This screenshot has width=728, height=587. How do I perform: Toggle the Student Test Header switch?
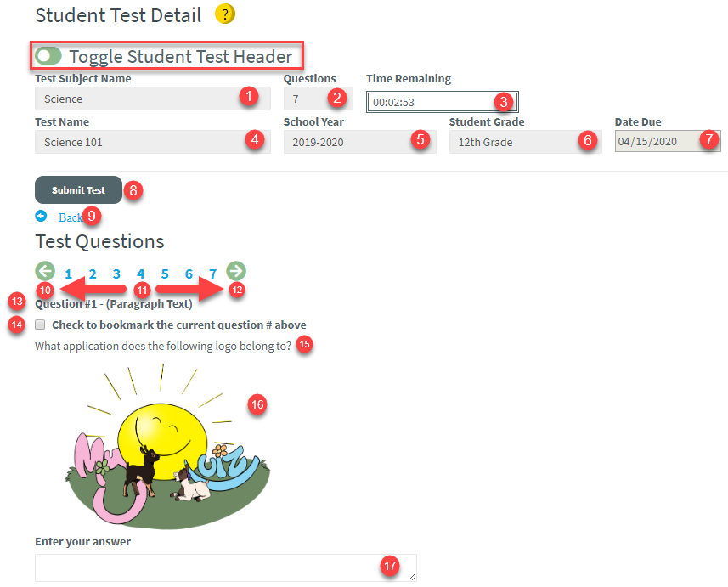pyautogui.click(x=48, y=54)
